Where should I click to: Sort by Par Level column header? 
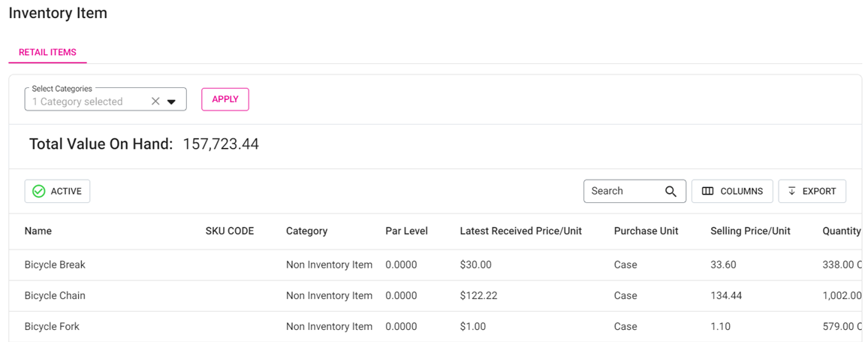tap(406, 231)
